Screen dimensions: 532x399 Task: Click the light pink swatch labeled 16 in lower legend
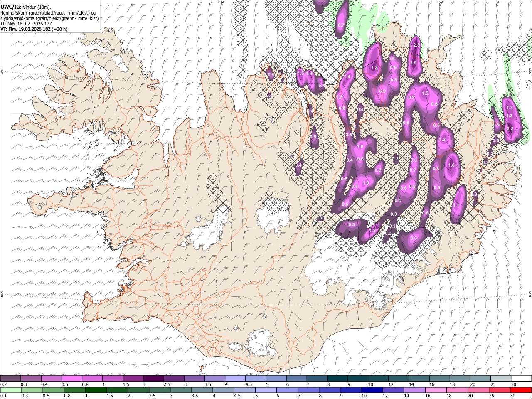[436, 390]
